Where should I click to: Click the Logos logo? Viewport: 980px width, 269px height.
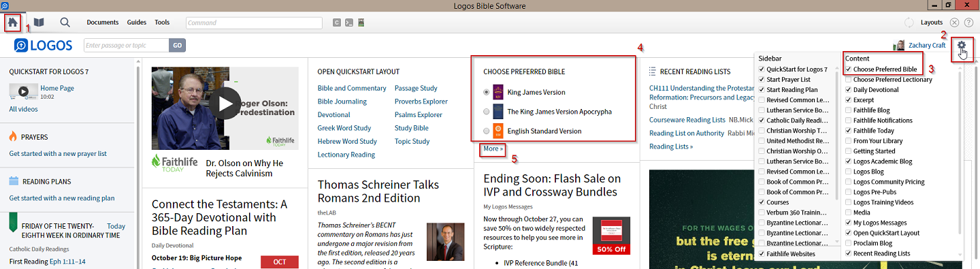click(43, 46)
